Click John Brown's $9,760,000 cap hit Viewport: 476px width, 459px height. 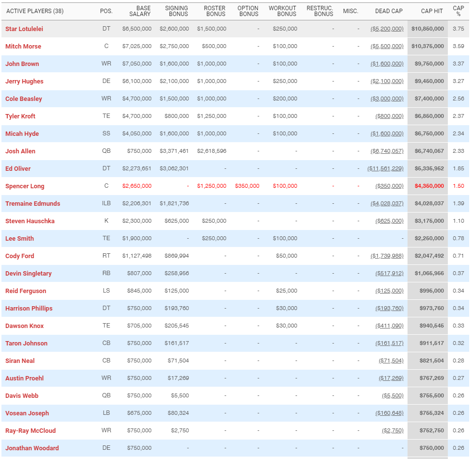click(429, 64)
